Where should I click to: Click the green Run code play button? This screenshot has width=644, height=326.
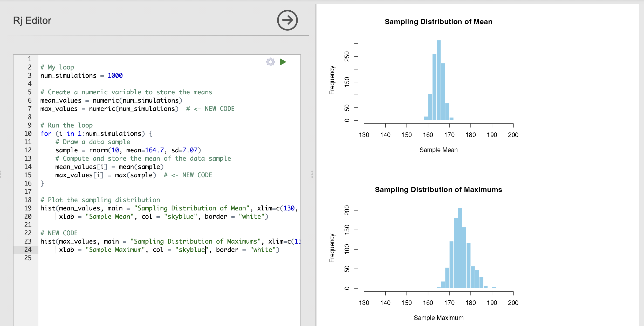click(283, 62)
